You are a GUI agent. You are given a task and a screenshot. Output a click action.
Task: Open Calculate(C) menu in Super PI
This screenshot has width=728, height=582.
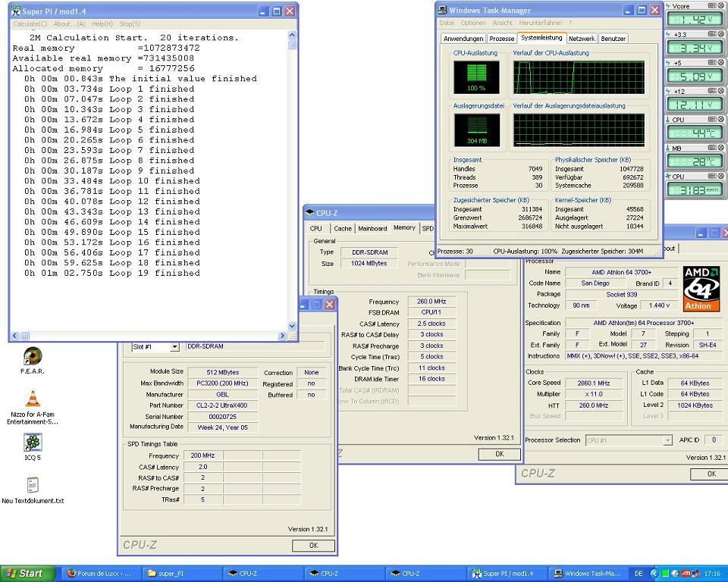coord(30,23)
